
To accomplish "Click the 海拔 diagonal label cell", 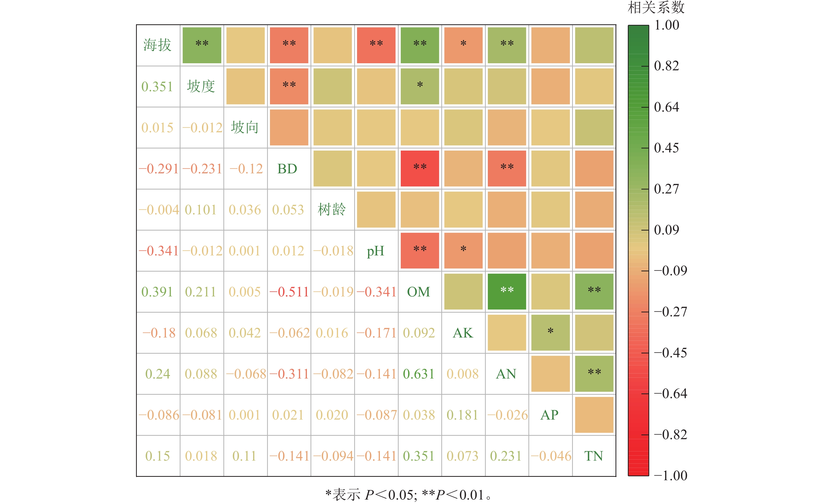I will tap(157, 45).
